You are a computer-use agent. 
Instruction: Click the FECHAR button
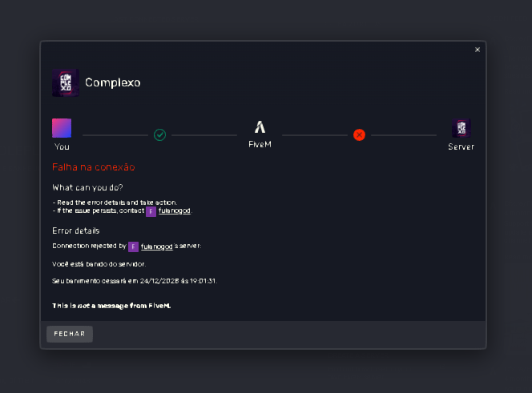coord(70,334)
